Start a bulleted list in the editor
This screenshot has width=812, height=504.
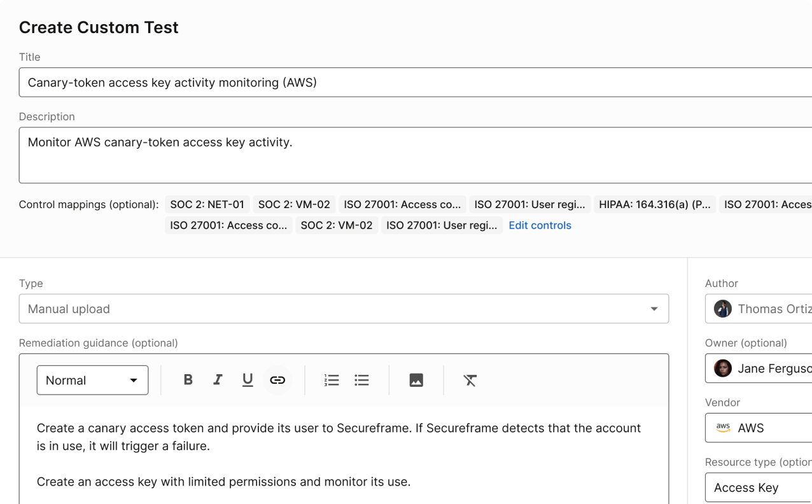(x=361, y=380)
